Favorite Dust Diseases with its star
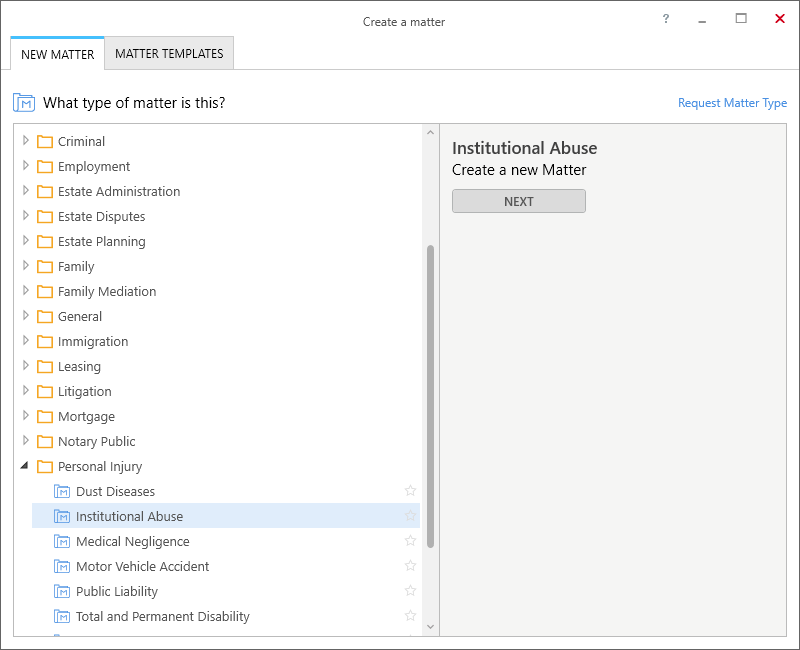This screenshot has width=800, height=650. point(410,491)
